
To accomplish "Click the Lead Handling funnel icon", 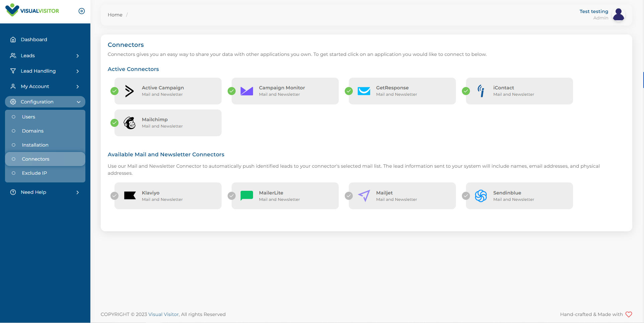I will [x=13, y=71].
